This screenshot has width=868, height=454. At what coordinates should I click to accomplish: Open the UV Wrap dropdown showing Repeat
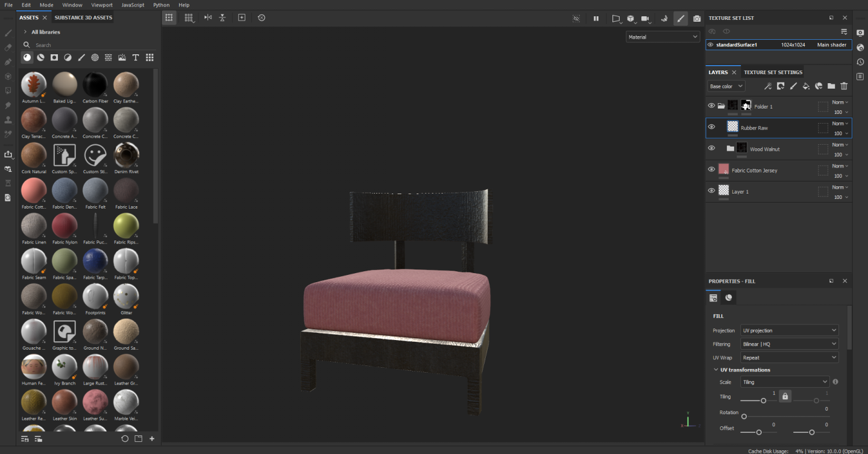tap(789, 358)
